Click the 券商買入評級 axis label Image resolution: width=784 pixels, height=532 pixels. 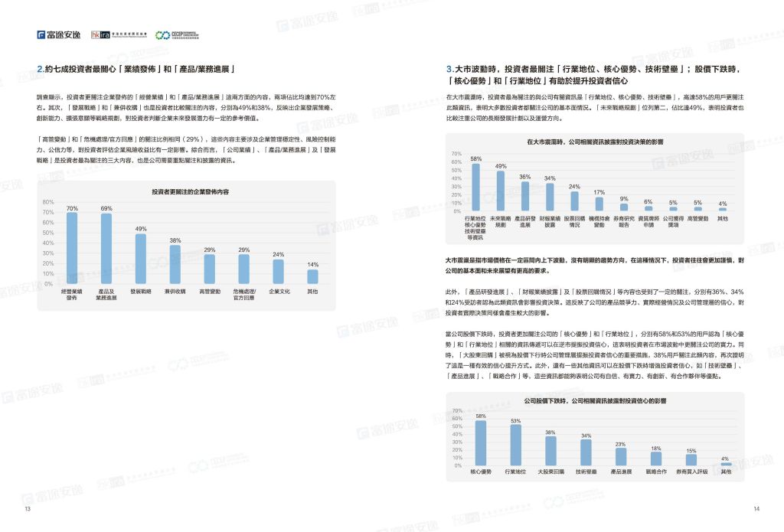pyautogui.click(x=691, y=472)
